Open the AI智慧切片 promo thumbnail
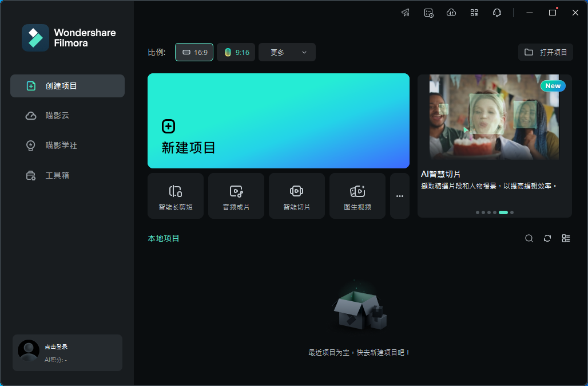Screen dimensions: 588x386 pos(494,117)
